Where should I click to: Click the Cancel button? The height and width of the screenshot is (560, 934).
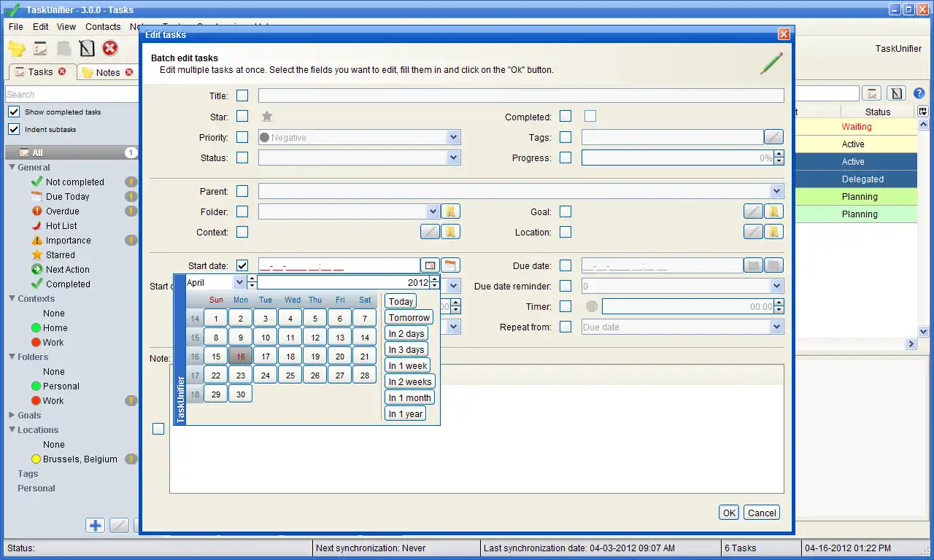pyautogui.click(x=762, y=513)
